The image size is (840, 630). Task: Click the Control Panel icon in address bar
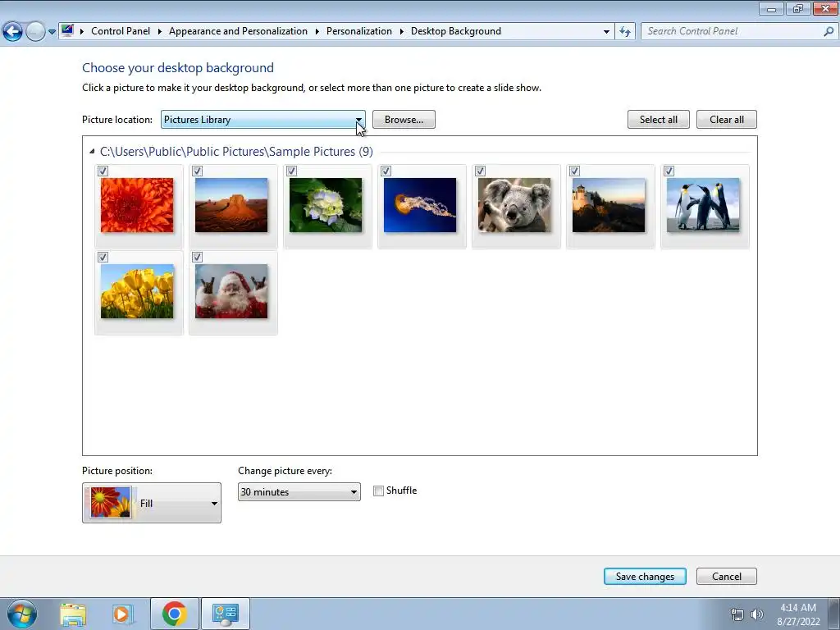[67, 30]
